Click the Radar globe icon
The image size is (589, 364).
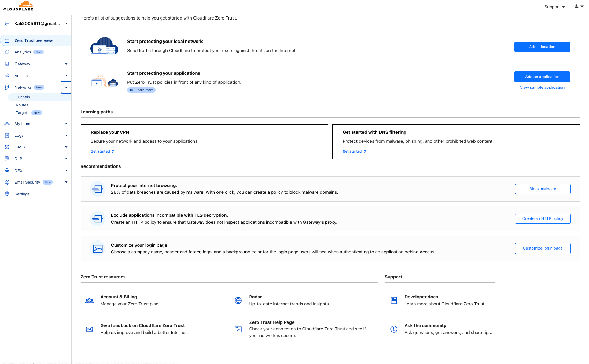238,300
